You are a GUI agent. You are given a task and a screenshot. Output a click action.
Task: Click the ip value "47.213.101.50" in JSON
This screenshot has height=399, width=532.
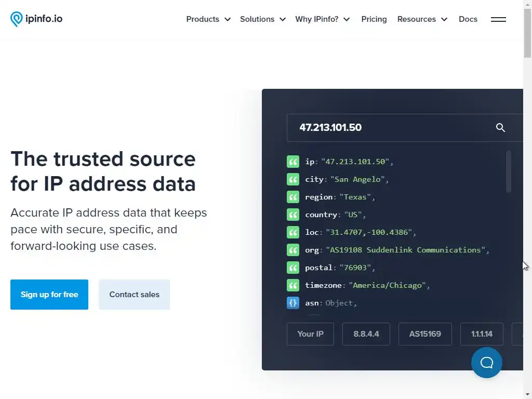click(x=355, y=162)
